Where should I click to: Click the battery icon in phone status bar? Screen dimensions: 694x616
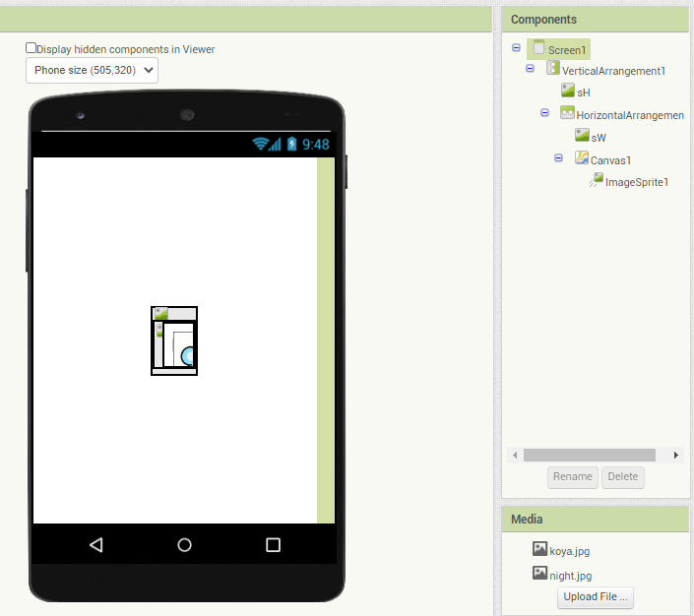(x=291, y=144)
